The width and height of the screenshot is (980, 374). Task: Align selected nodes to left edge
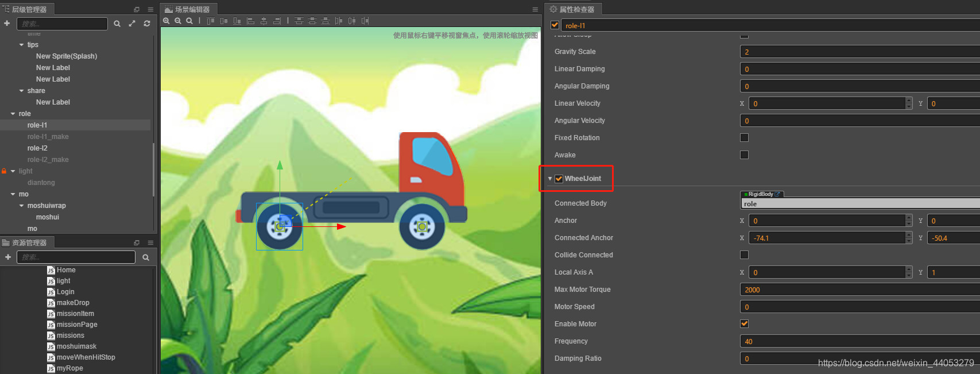click(250, 21)
